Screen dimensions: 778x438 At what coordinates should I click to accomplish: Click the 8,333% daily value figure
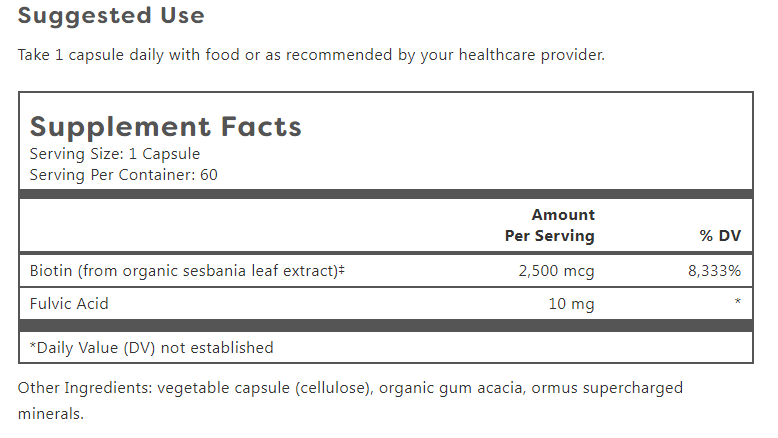[714, 271]
